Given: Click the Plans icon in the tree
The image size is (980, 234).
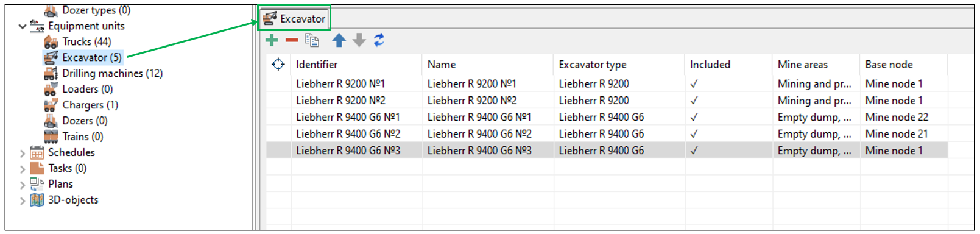Looking at the screenshot, I should click(x=37, y=184).
